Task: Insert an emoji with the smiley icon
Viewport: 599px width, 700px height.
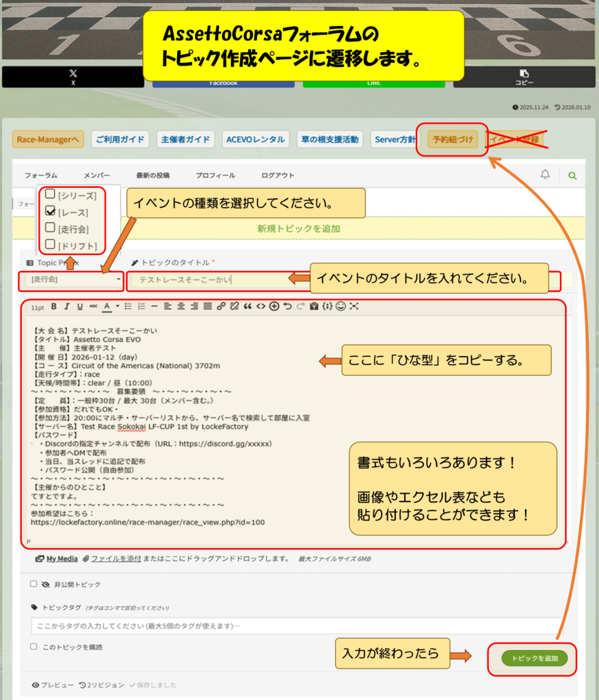Action: [341, 306]
